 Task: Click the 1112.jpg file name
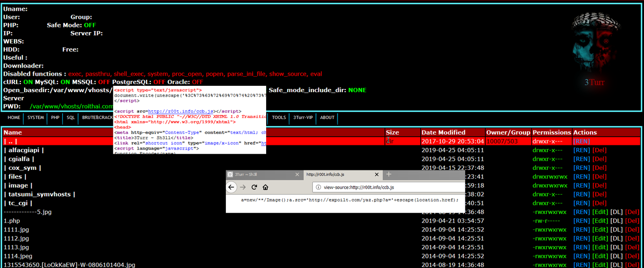pos(16,238)
